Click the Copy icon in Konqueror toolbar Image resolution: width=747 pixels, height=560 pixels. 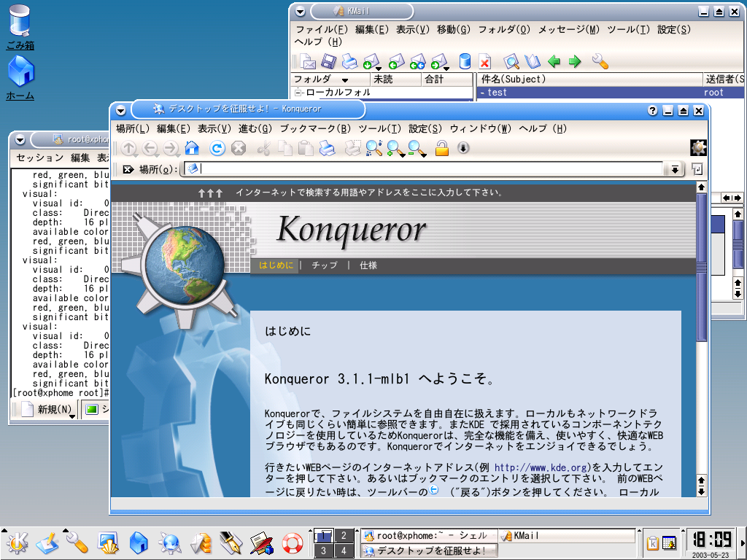coord(285,149)
